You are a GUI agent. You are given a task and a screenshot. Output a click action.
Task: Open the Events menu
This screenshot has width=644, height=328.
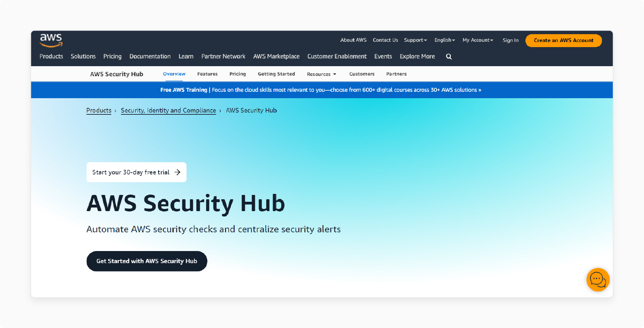383,56
